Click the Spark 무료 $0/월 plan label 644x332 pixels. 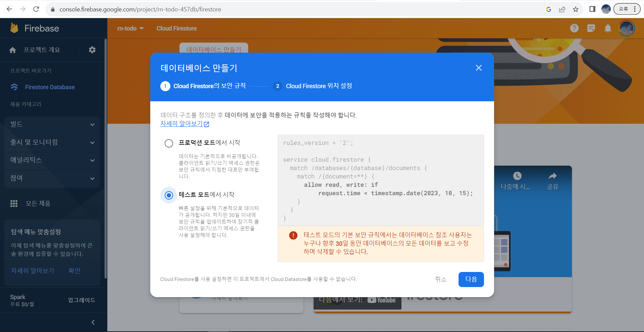click(x=22, y=300)
